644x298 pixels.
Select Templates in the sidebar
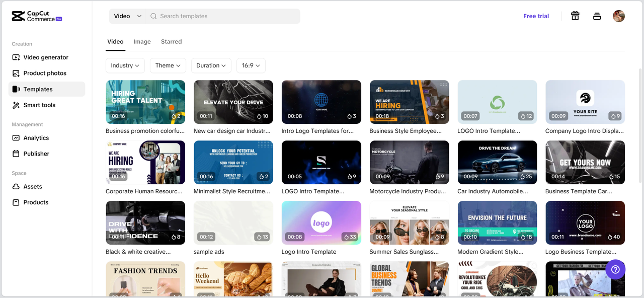tap(46, 89)
